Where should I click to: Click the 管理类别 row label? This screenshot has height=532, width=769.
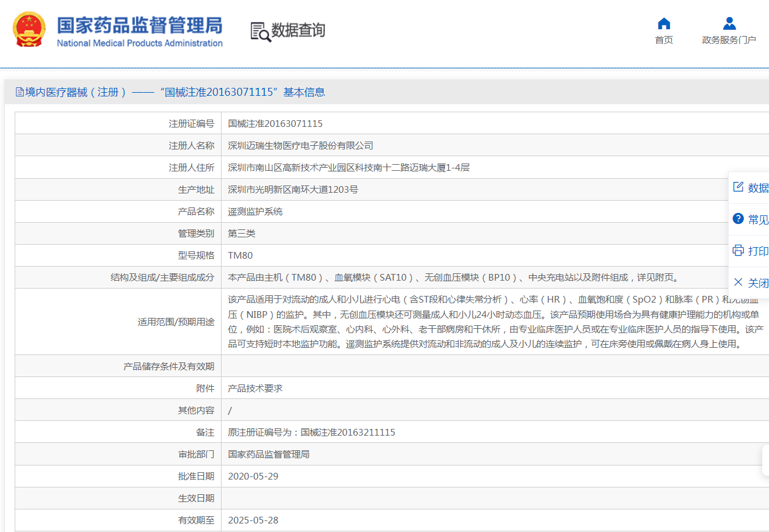196,233
